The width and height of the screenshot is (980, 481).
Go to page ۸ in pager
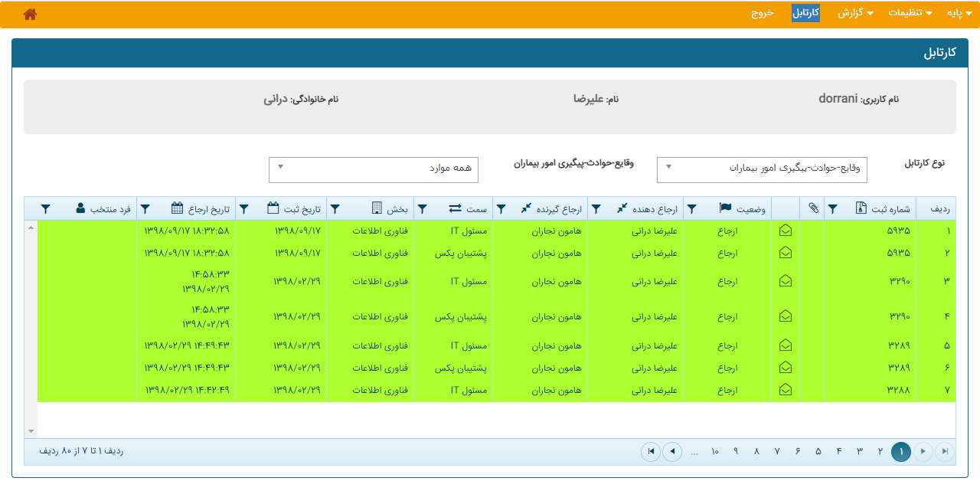[x=756, y=452]
